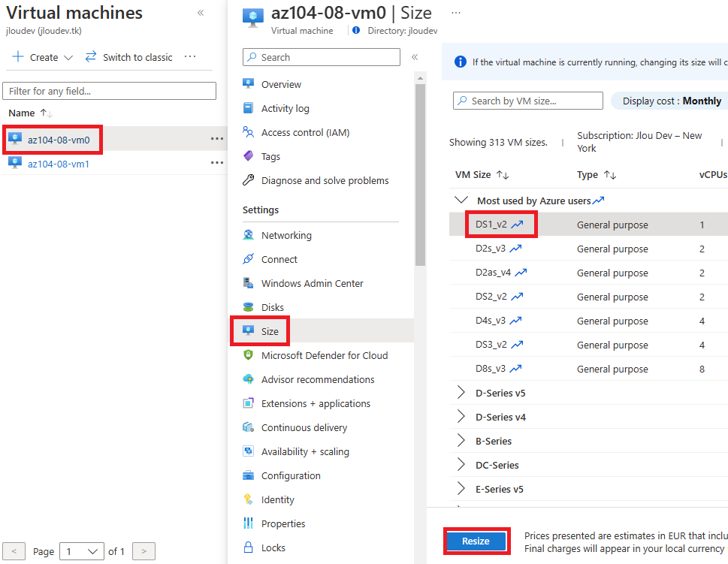Click the Disks icon
Image resolution: width=728 pixels, height=564 pixels.
249,307
